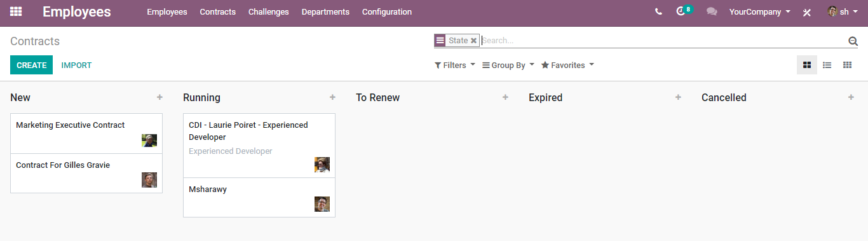Open the conversations chat bubble icon
Viewport: 868px width, 241px height.
click(x=712, y=11)
